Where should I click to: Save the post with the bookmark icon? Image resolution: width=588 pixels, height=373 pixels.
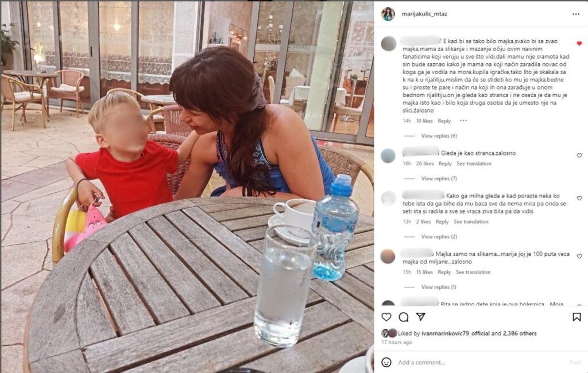click(577, 317)
